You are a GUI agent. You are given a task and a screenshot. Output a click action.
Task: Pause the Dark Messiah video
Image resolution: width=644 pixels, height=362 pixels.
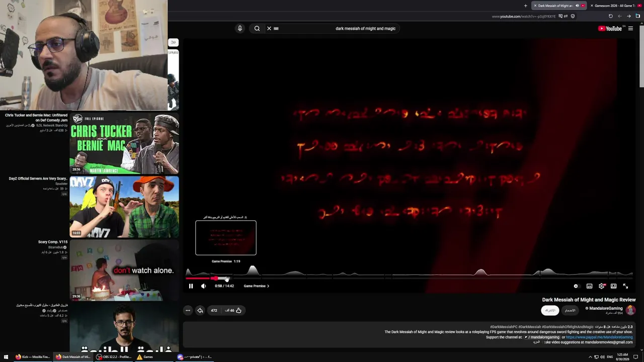(x=191, y=286)
